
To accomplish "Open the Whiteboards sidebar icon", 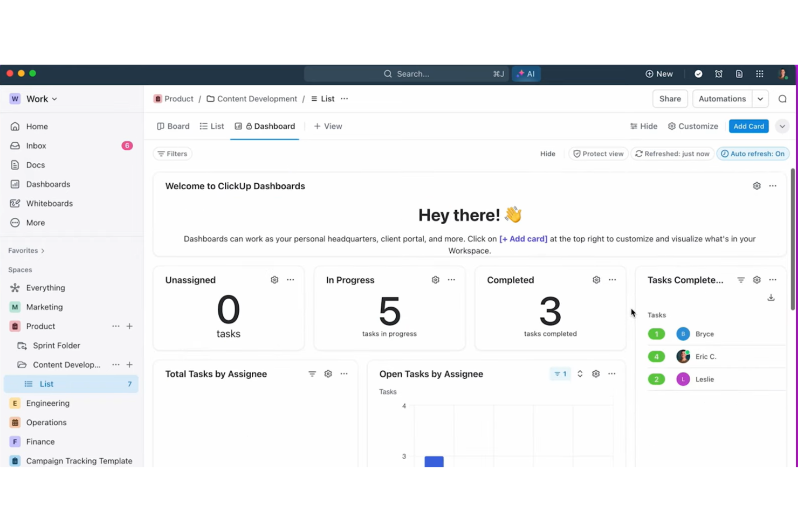I will pyautogui.click(x=15, y=203).
